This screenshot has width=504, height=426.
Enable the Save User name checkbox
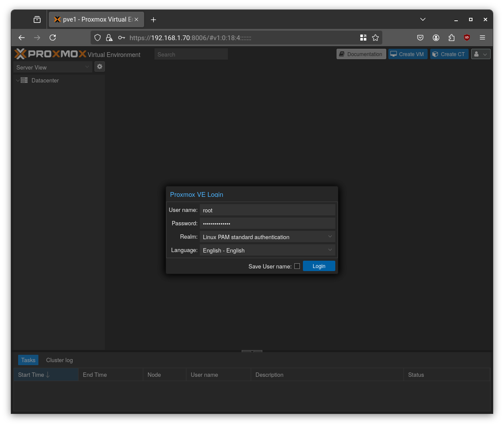pyautogui.click(x=297, y=266)
